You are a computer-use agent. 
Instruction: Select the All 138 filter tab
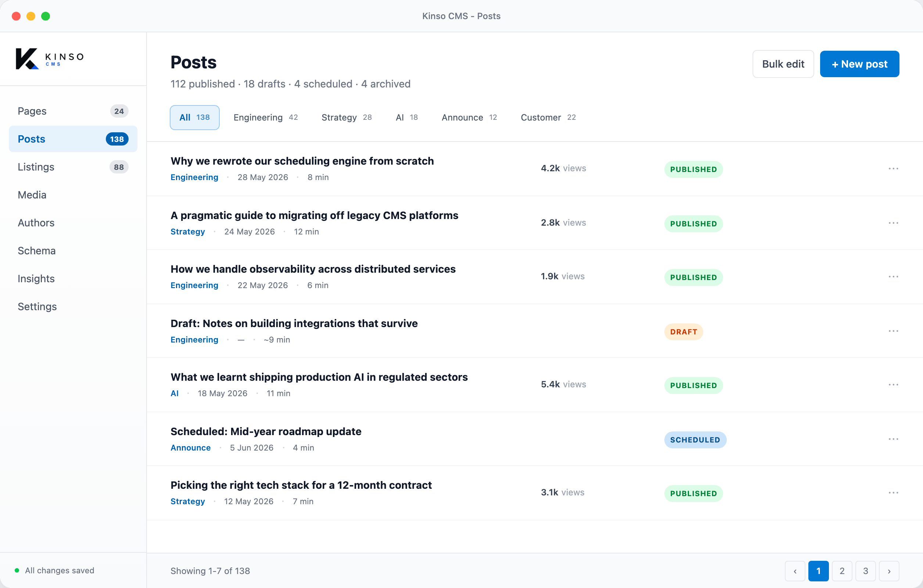195,117
